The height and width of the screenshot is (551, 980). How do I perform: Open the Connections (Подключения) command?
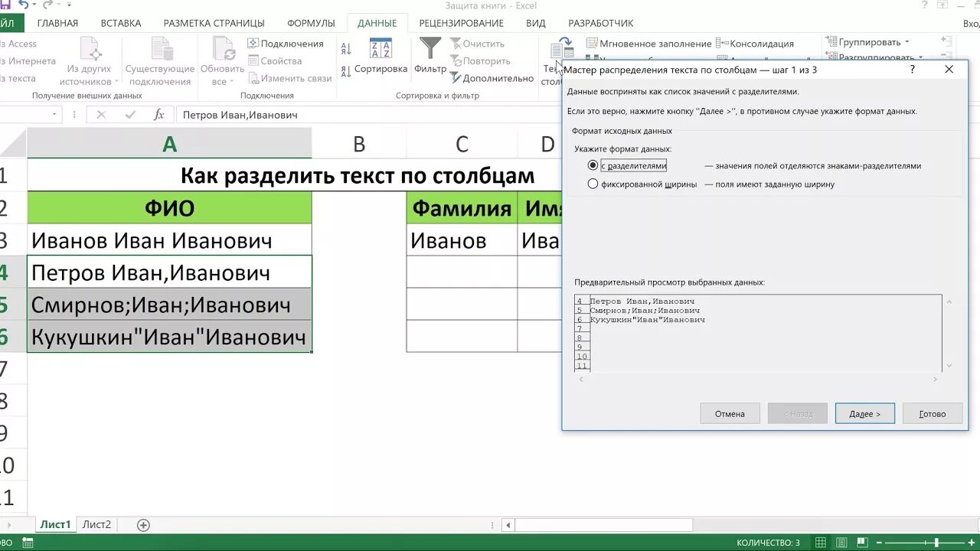pos(286,44)
